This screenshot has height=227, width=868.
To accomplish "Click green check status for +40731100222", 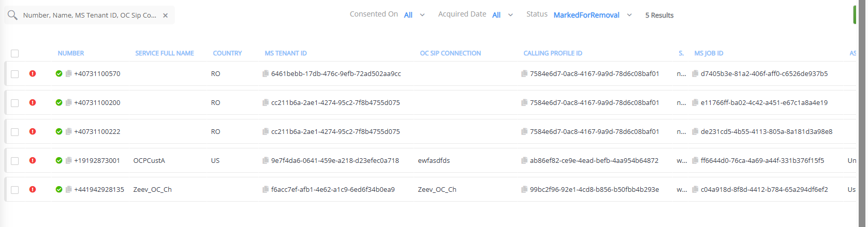I will click(59, 132).
